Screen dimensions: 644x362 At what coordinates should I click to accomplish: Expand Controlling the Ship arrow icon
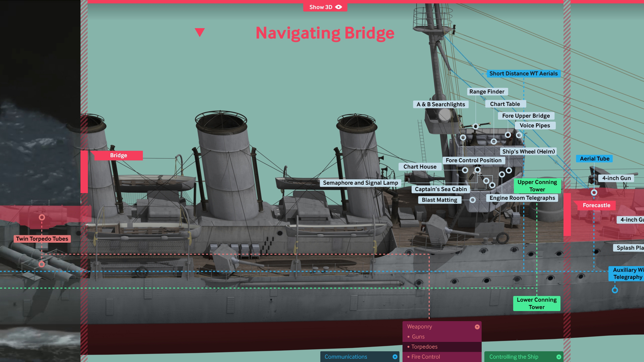pyautogui.click(x=558, y=357)
